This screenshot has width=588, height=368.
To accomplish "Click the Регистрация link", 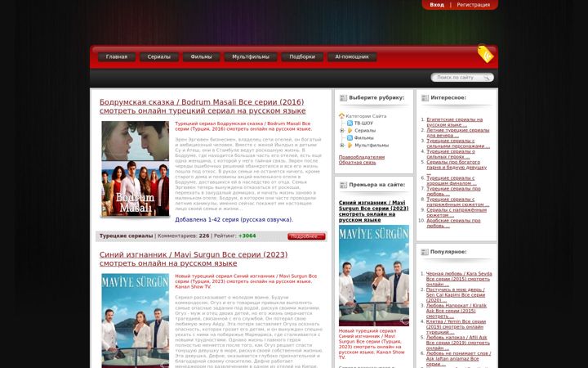I will 473,5.
